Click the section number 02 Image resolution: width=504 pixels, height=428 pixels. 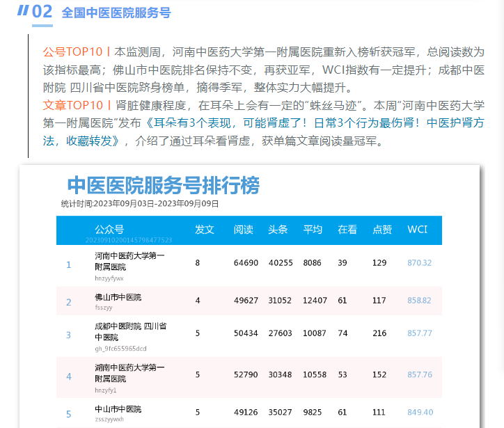[x=42, y=12]
